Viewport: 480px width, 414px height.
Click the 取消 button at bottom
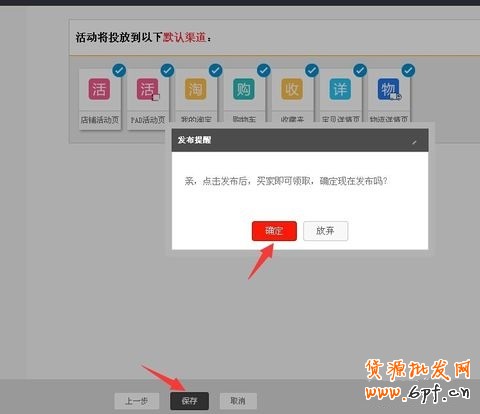click(238, 401)
